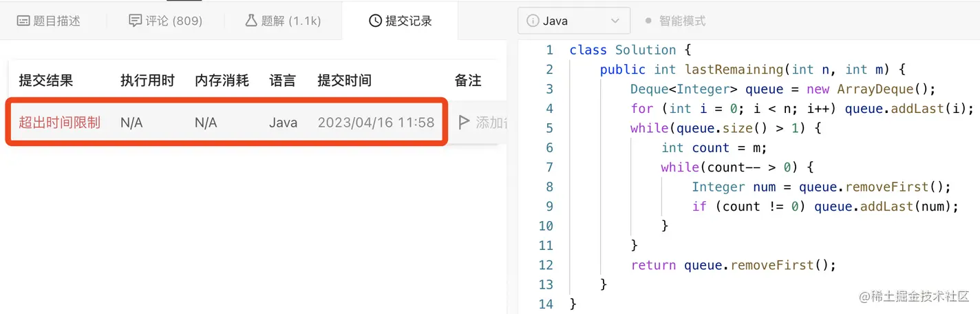Click the 执行用时 column header

(x=147, y=81)
